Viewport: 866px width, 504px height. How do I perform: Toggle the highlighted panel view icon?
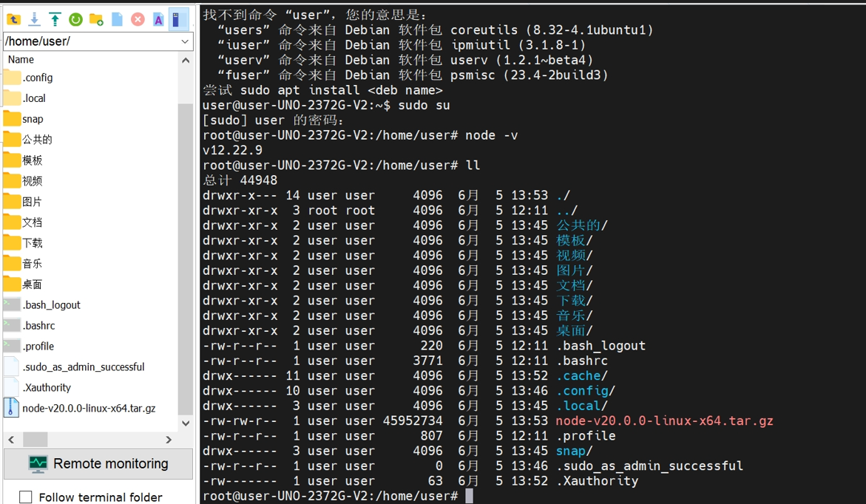click(x=177, y=18)
